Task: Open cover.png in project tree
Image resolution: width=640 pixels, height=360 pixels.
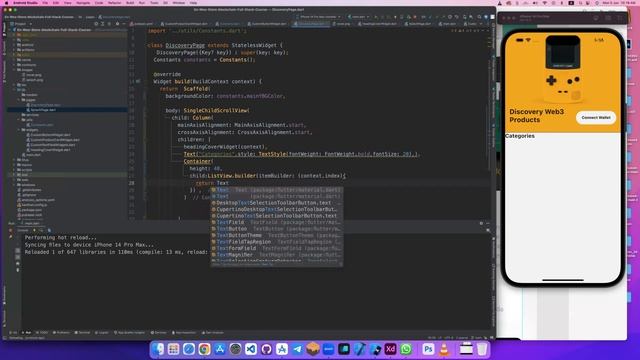Action: pyautogui.click(x=33, y=75)
